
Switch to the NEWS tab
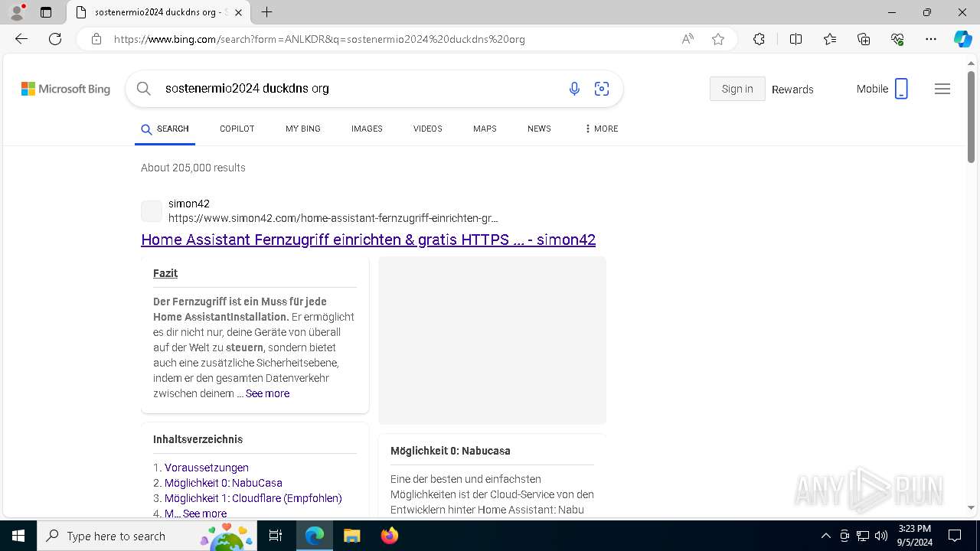pos(539,129)
